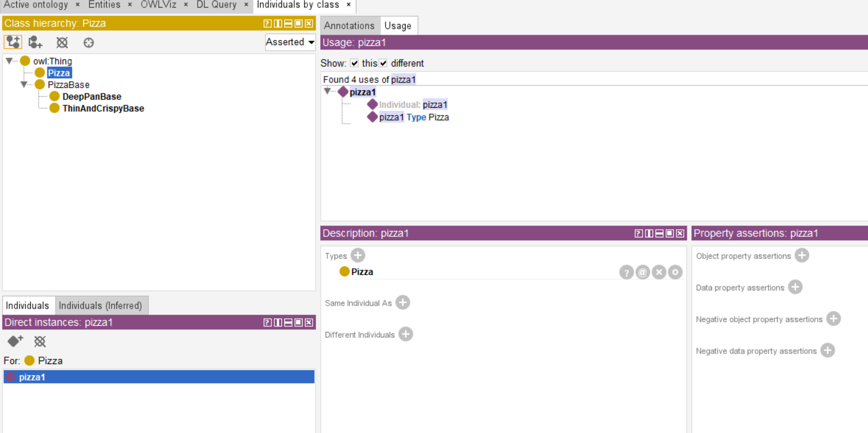Switch to Annotations tab
868x433 pixels.
click(x=349, y=26)
